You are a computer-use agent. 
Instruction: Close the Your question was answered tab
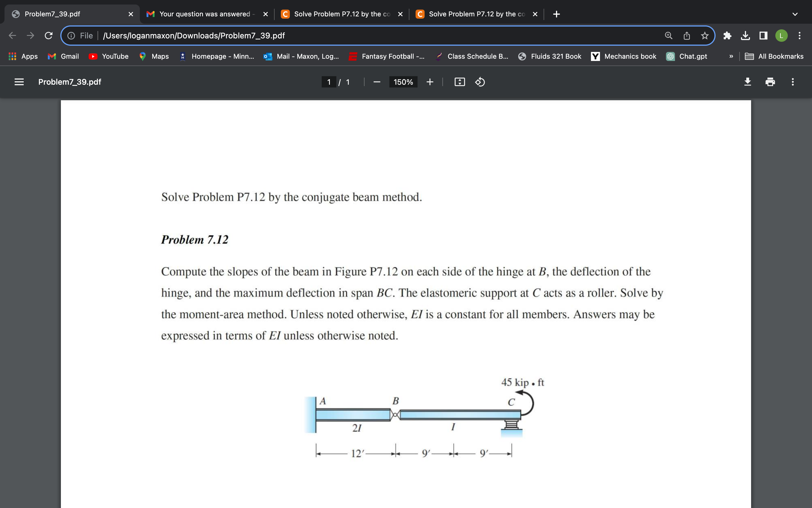265,14
